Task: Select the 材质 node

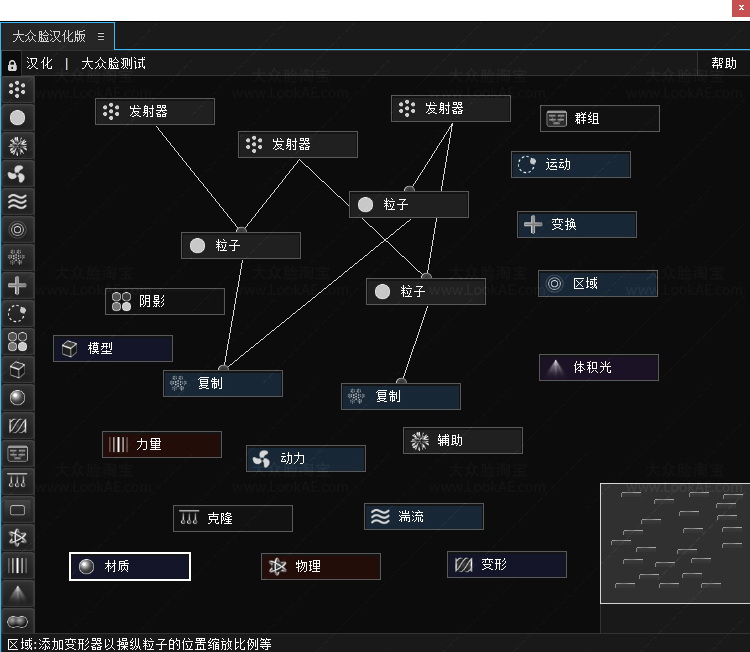Action: (x=130, y=566)
